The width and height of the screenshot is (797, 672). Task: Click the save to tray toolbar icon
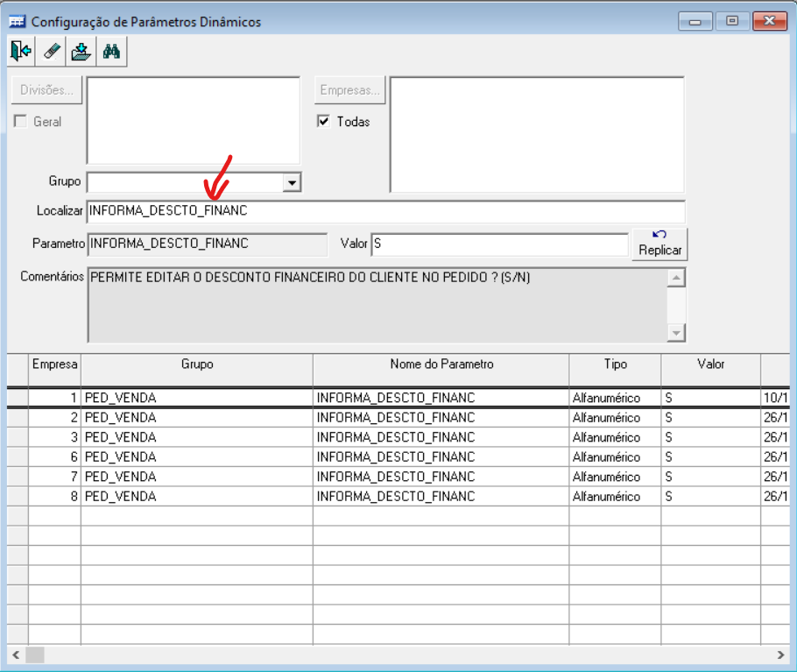click(x=81, y=52)
